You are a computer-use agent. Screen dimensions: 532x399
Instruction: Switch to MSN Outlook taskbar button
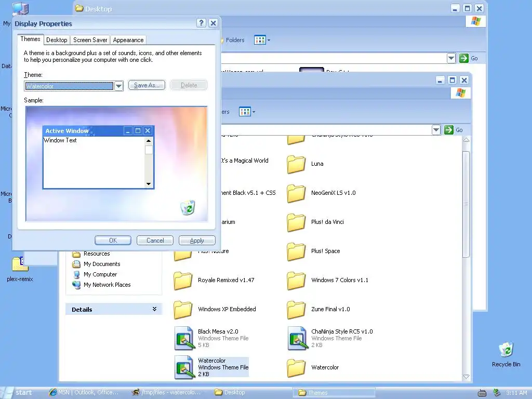tap(84, 393)
